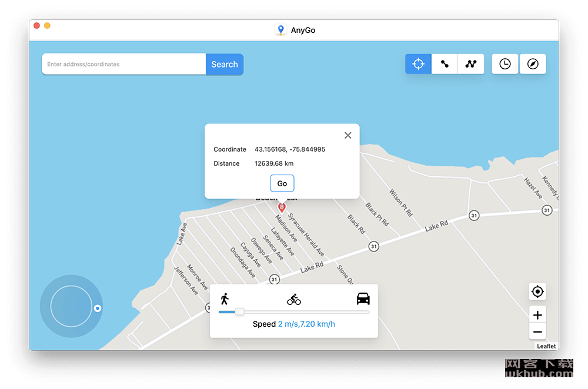Click the speed readout 2 m/s,7.20 km/h
Viewport: 588px width, 389px height.
pyautogui.click(x=306, y=324)
